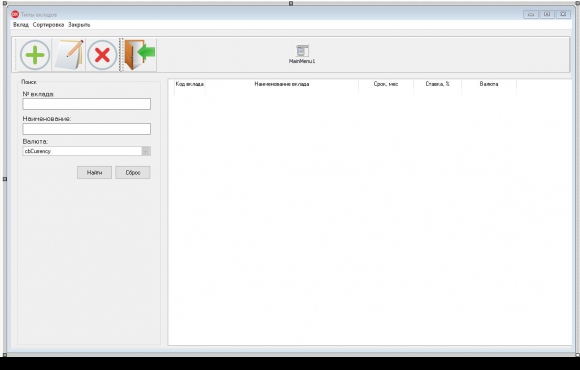Click the toolbar drag grip before exit icon

pyautogui.click(x=121, y=55)
